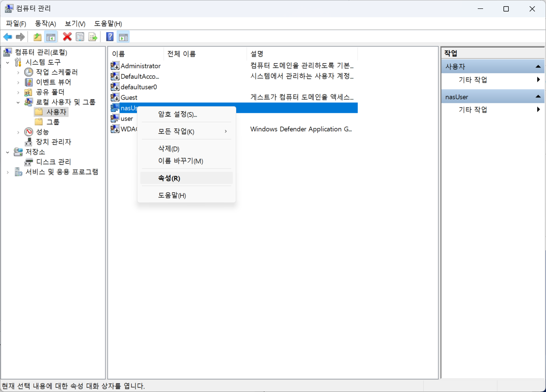Choose 이름 바꾸기(M) in context menu

(187, 161)
